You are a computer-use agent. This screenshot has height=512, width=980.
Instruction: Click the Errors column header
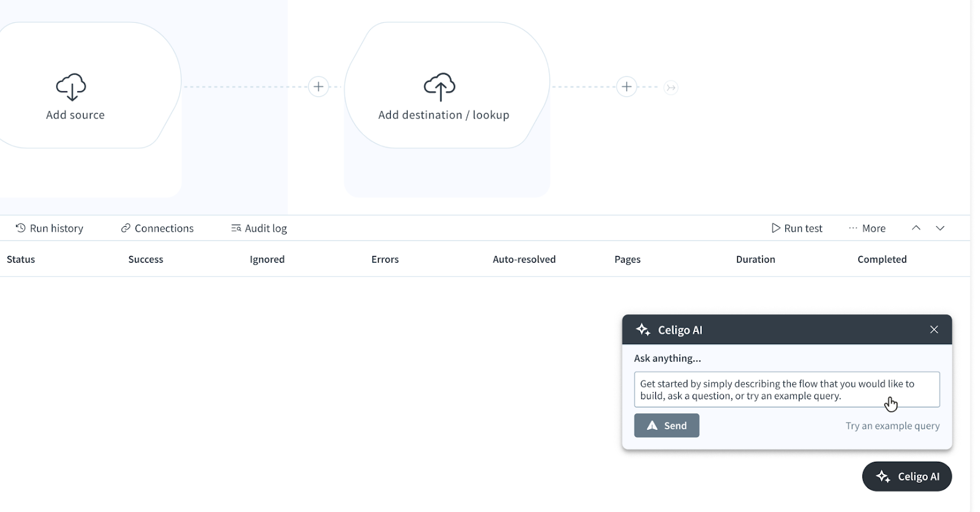click(x=385, y=259)
